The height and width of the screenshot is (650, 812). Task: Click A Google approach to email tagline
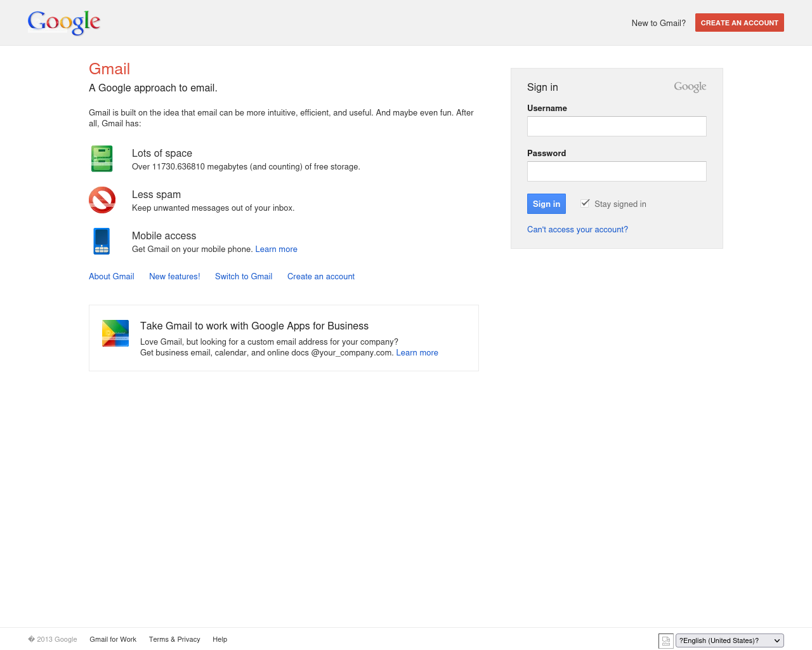(153, 88)
